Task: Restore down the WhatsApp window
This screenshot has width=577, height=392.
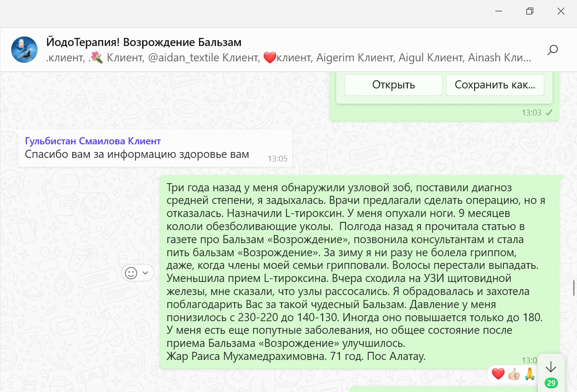Action: click(530, 11)
